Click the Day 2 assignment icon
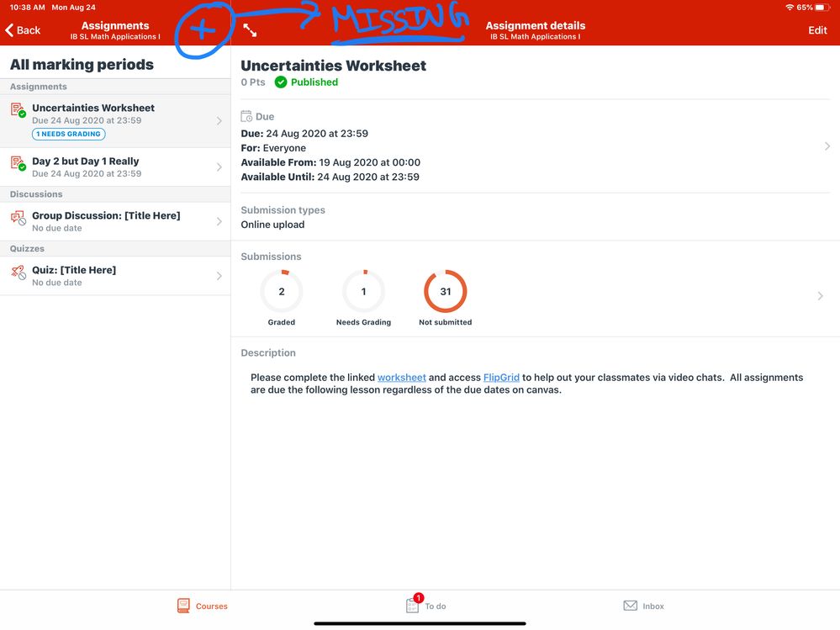Viewport: 840px width, 630px height. click(x=18, y=162)
